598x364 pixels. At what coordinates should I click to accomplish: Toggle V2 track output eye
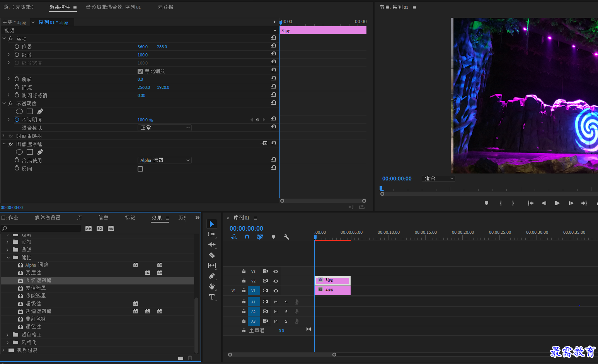pyautogui.click(x=276, y=281)
